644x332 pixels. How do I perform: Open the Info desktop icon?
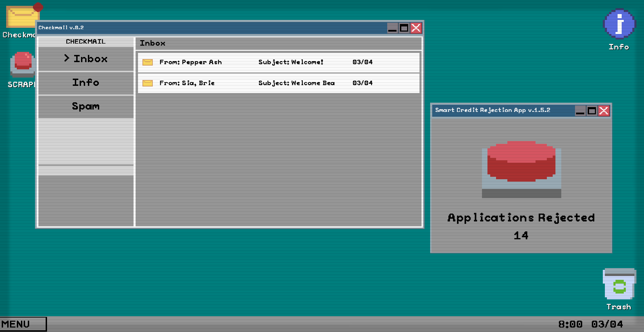pos(619,24)
